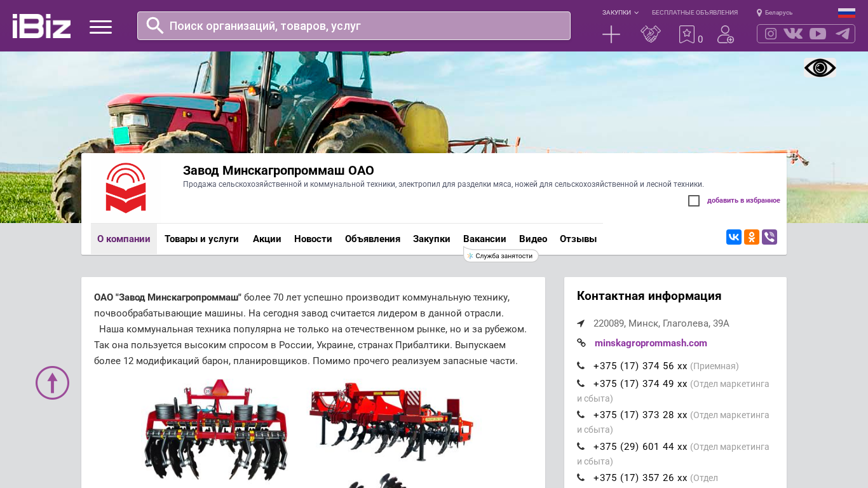
Task: Open the Закупки tab in company menu
Action: tap(431, 239)
